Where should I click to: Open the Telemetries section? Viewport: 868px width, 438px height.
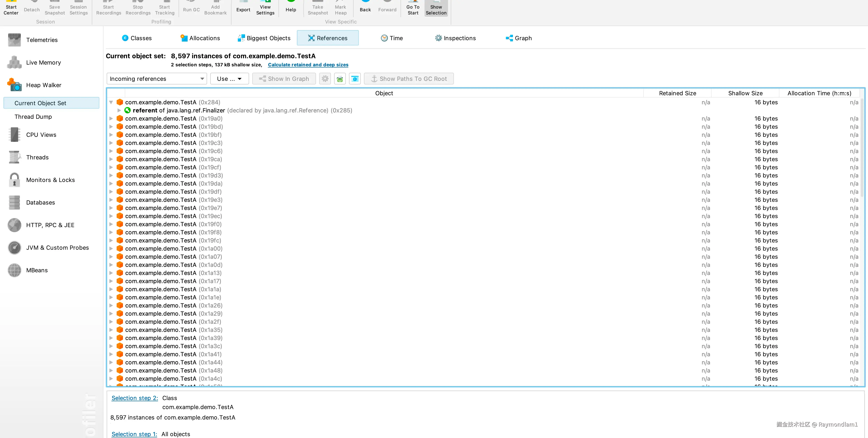pos(42,40)
